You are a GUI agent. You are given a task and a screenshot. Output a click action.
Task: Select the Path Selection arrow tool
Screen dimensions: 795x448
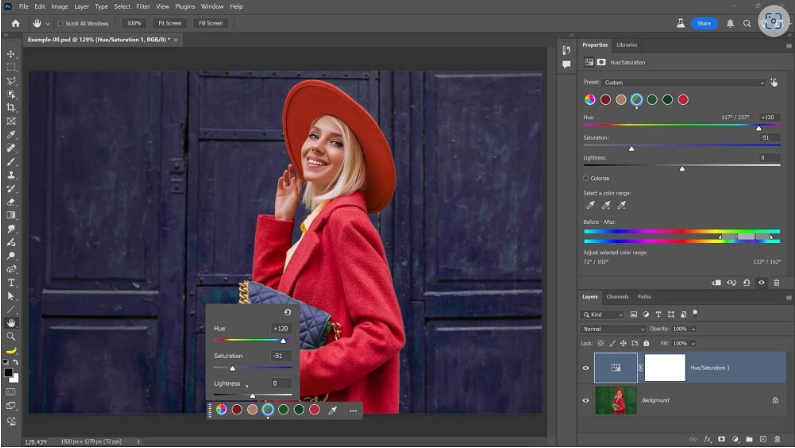pyautogui.click(x=11, y=296)
